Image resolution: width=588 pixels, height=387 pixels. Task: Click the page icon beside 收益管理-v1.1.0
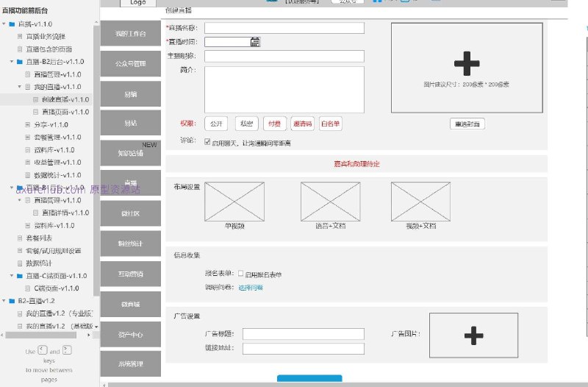point(28,163)
